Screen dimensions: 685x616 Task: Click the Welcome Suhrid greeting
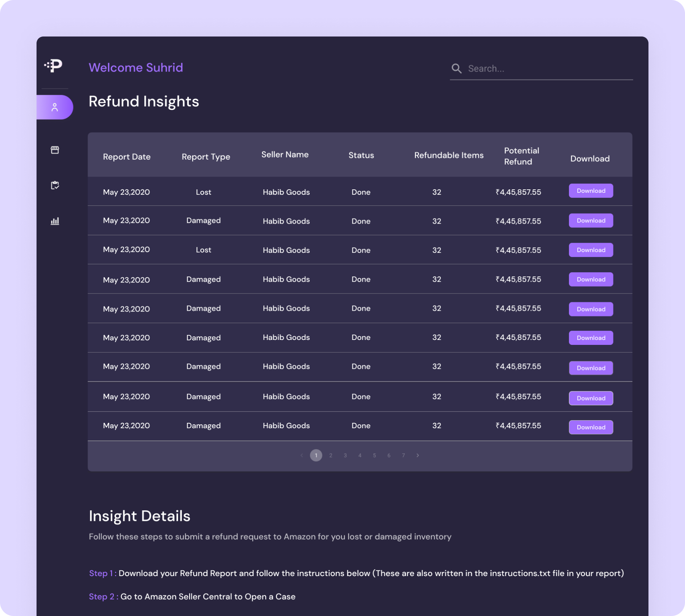pyautogui.click(x=136, y=67)
